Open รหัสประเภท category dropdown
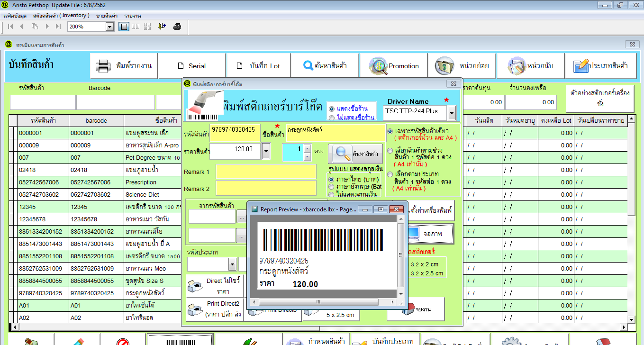This screenshot has width=644, height=345. click(x=232, y=264)
